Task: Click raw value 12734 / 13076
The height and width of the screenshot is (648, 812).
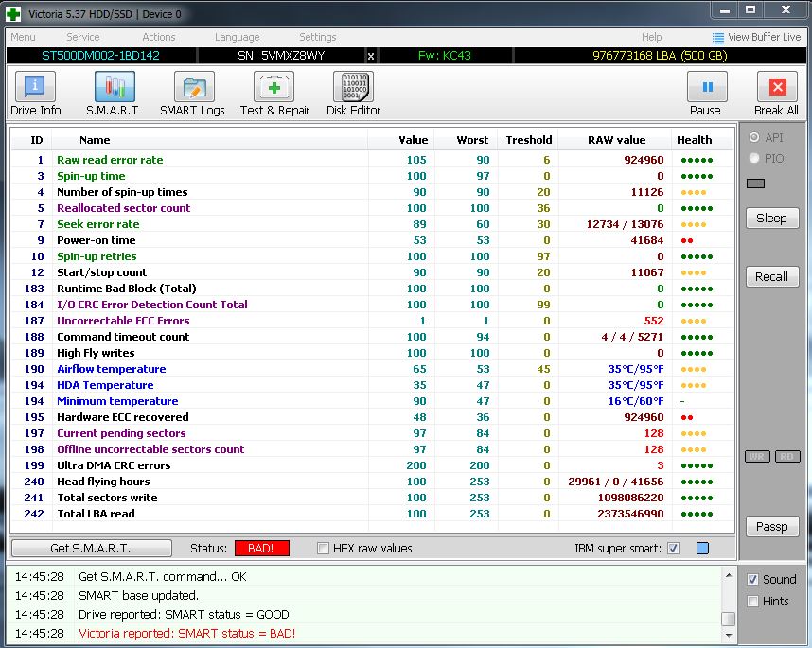Action: tap(625, 224)
